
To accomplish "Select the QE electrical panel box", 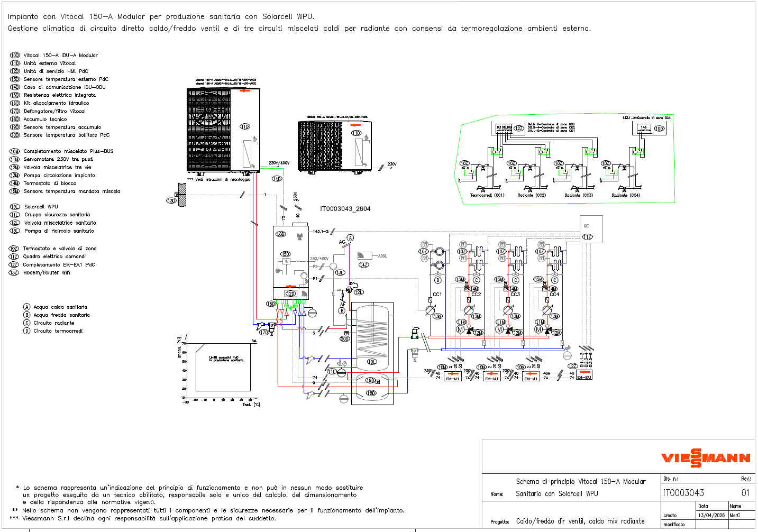I will (x=590, y=228).
